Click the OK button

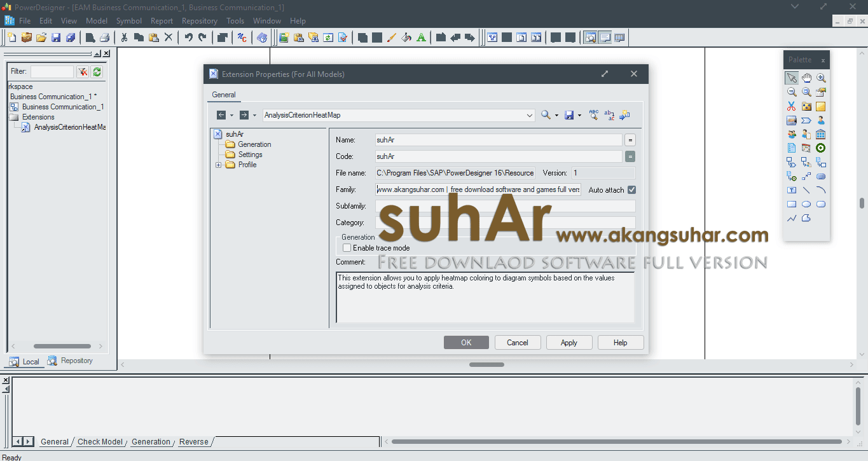pos(466,342)
